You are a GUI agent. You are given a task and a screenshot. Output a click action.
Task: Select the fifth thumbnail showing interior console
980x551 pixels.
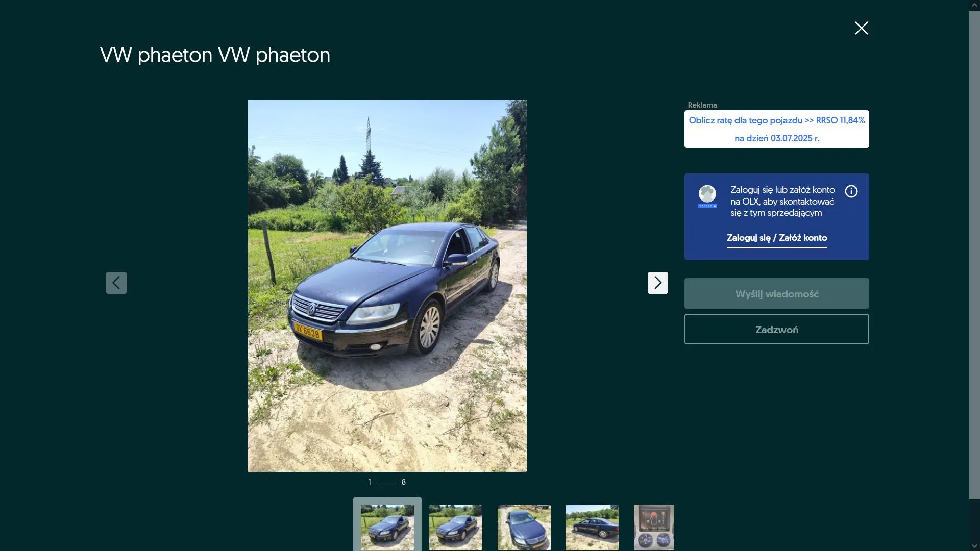[654, 527]
